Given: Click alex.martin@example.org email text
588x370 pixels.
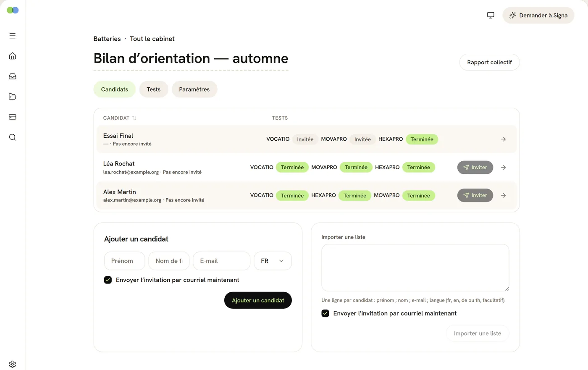Looking at the screenshot, I should click(x=132, y=200).
